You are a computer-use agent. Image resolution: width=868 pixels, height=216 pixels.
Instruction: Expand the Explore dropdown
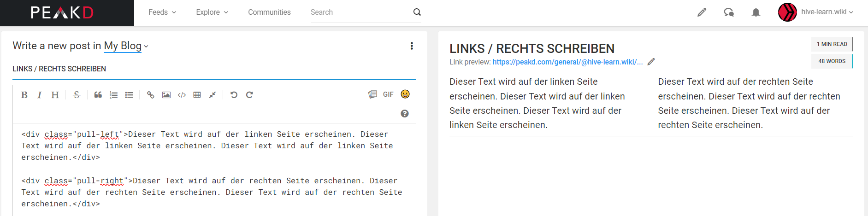[212, 12]
